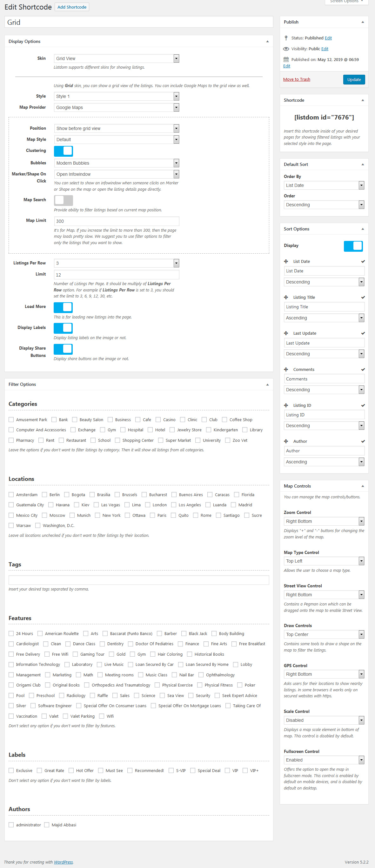Click the Tags input field

[139, 580]
